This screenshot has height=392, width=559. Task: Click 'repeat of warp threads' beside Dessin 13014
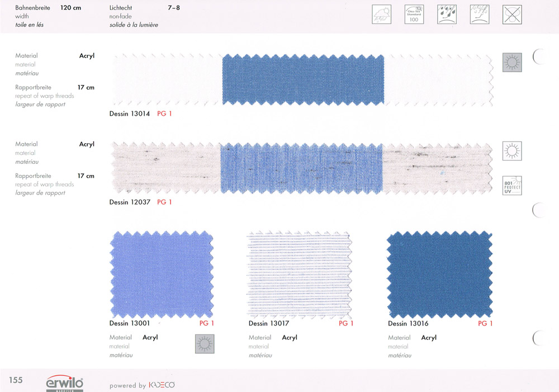coord(45,96)
